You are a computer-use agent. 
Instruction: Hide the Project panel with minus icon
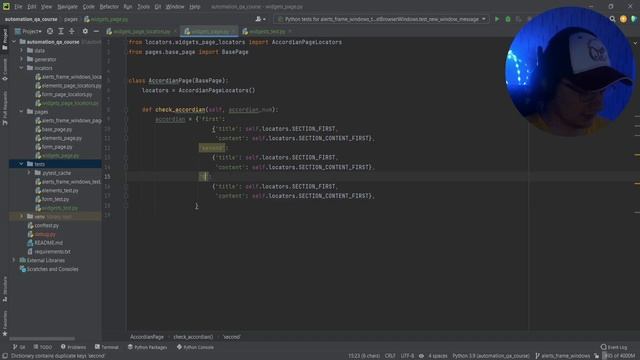pos(96,31)
